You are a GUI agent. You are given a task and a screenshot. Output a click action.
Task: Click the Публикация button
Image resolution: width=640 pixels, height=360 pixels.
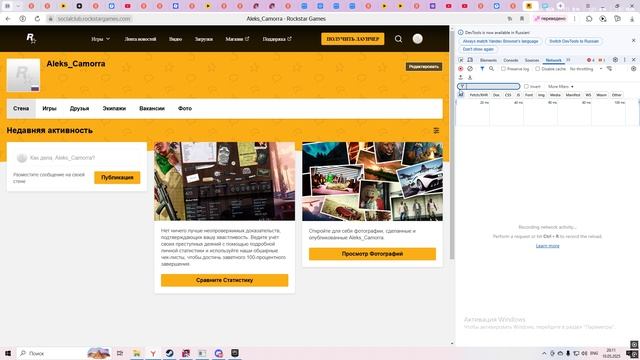coord(117,178)
